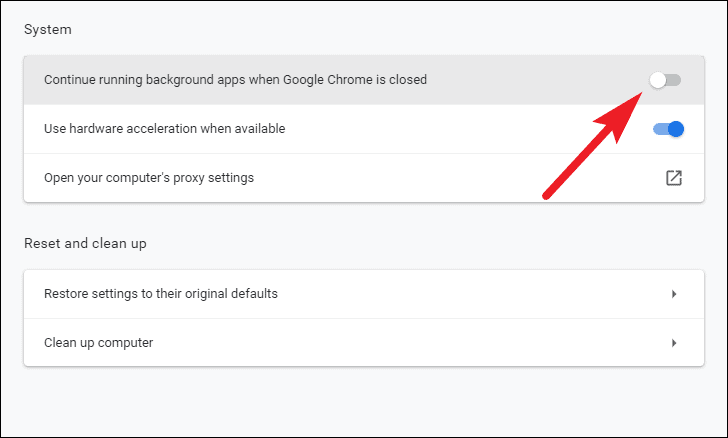The image size is (728, 438).
Task: Disable hardware acceleration toggle
Action: 669,129
